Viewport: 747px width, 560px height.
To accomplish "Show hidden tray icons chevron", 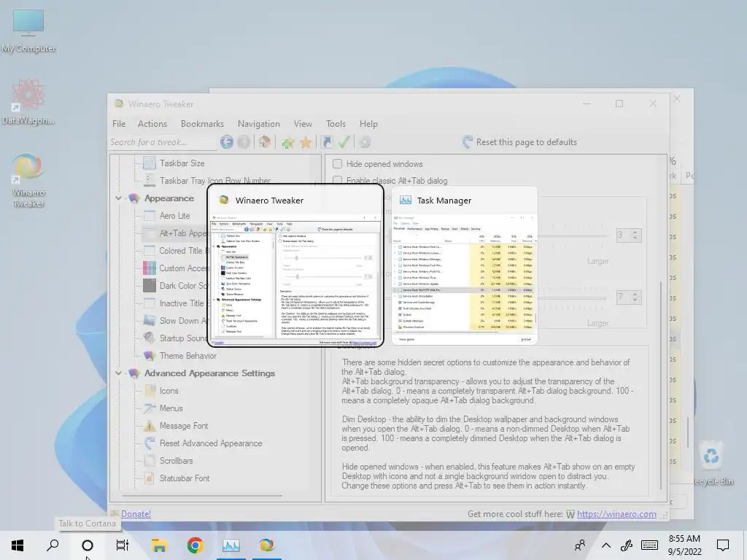I will pos(605,545).
